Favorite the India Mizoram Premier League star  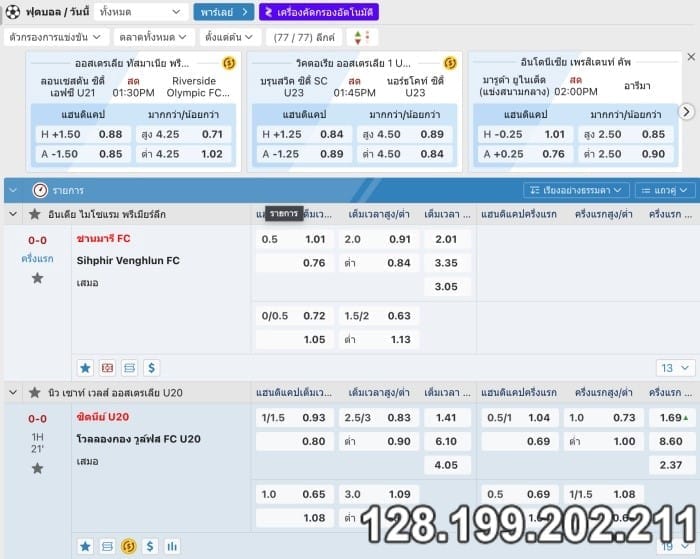(x=34, y=214)
